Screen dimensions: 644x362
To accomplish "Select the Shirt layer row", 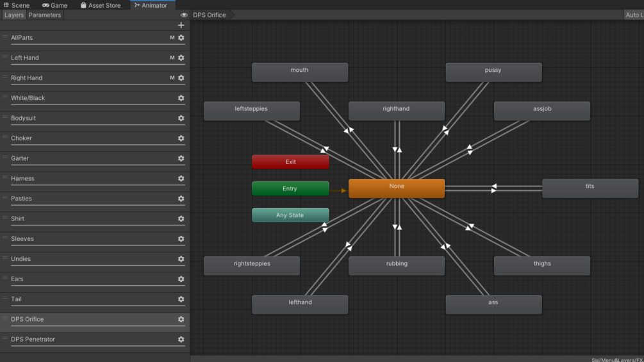I will [95, 221].
